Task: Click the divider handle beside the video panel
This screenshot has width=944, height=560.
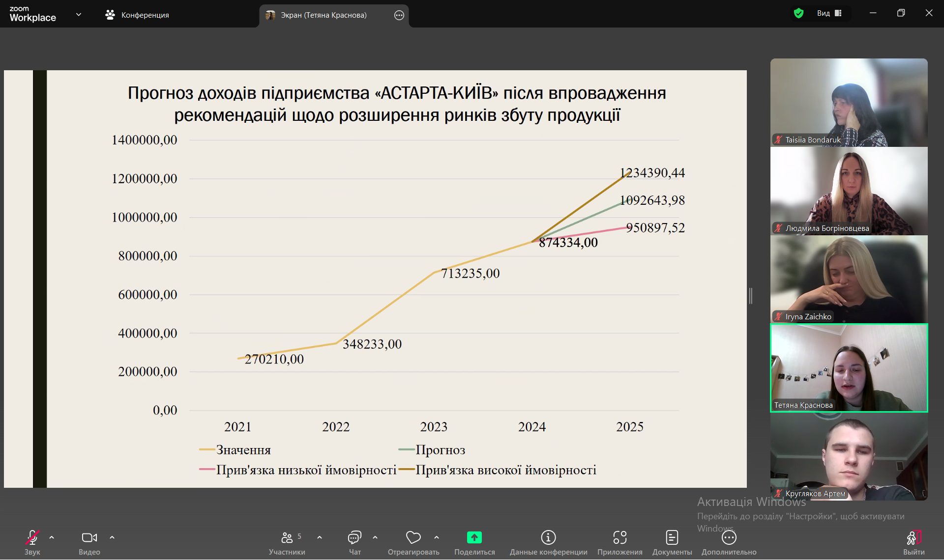Action: (751, 296)
